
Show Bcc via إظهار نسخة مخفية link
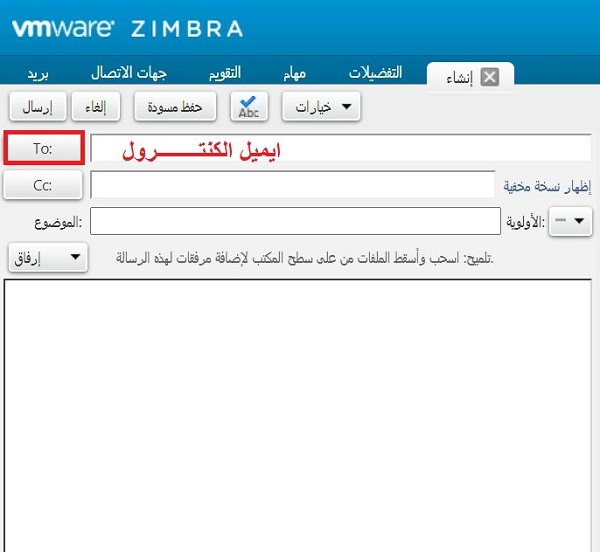point(547,186)
